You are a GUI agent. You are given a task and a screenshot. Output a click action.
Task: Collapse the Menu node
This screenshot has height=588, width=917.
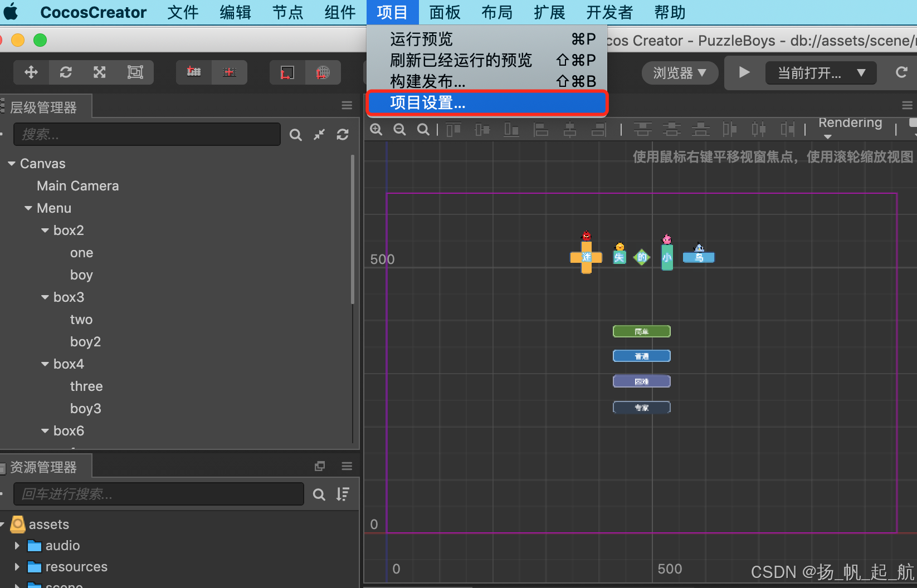point(28,208)
